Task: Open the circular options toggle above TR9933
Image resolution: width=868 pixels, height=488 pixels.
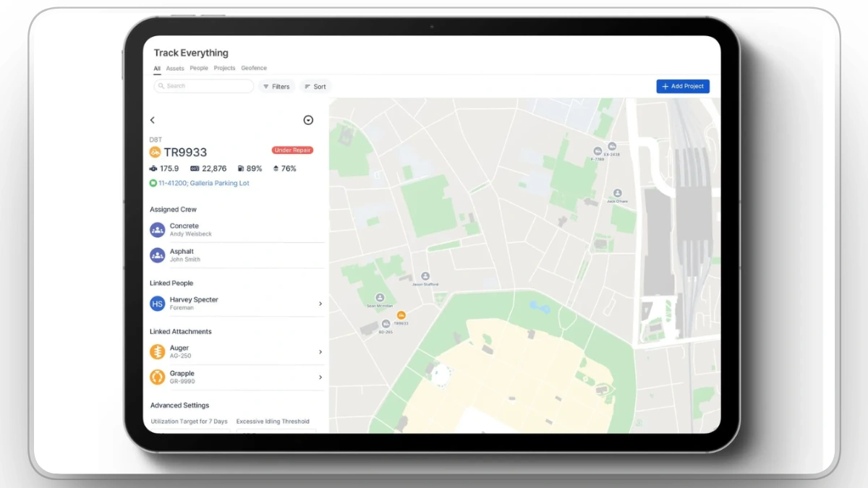Action: (x=308, y=120)
